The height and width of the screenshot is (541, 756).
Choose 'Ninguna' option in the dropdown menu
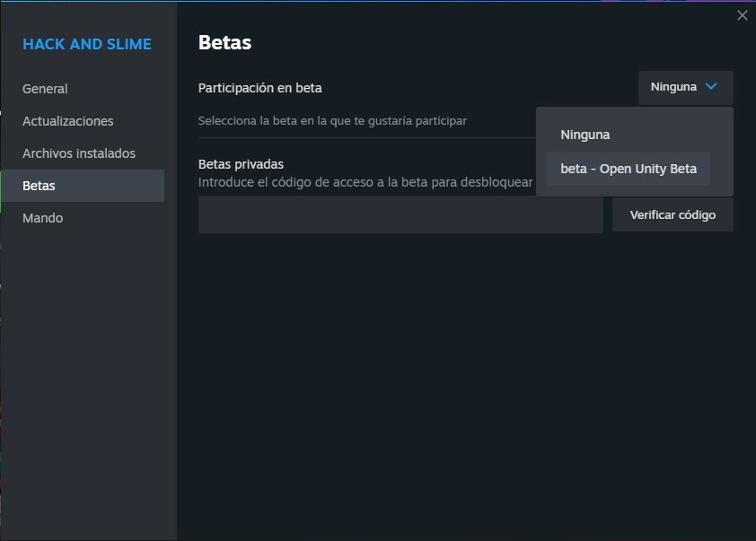pos(585,134)
